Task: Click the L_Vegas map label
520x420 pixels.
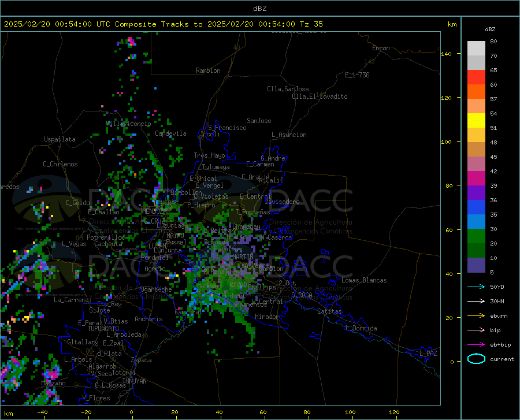Action: pyautogui.click(x=74, y=244)
